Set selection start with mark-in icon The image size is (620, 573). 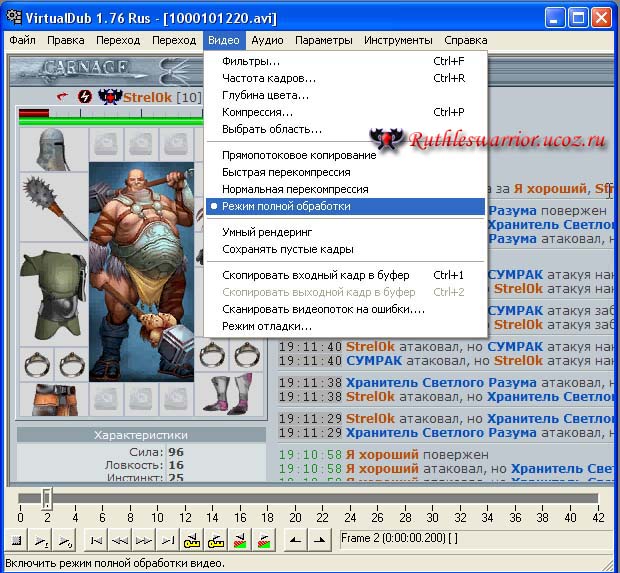[295, 540]
